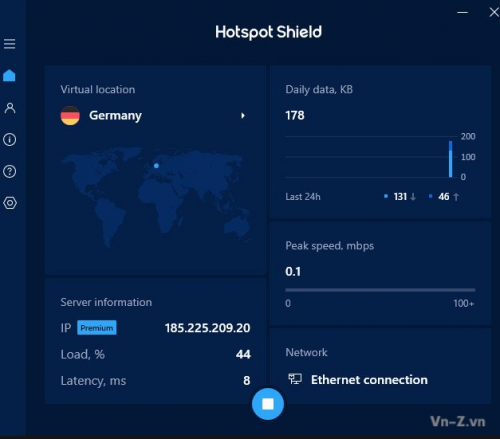Image resolution: width=500 pixels, height=439 pixels.
Task: Open the About info icon
Action: pyautogui.click(x=9, y=139)
